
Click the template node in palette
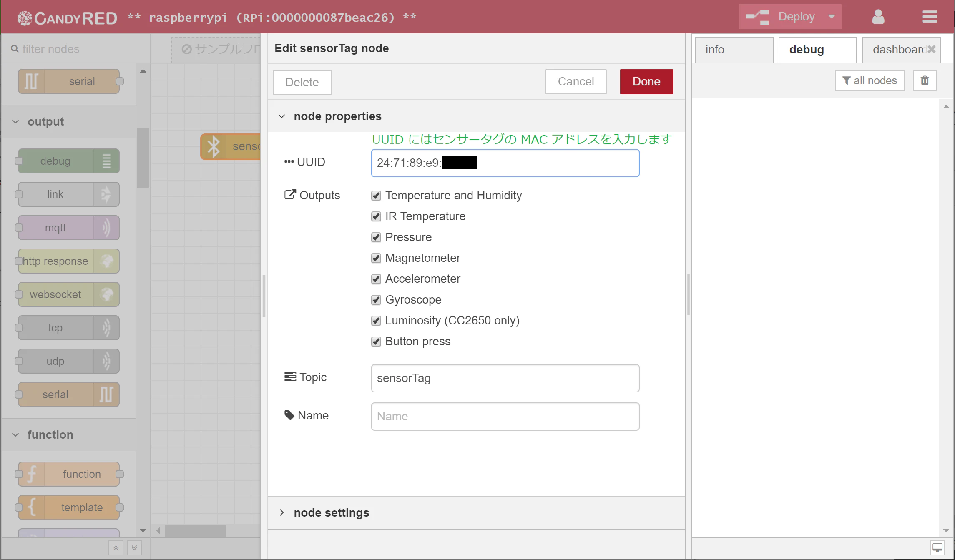69,507
